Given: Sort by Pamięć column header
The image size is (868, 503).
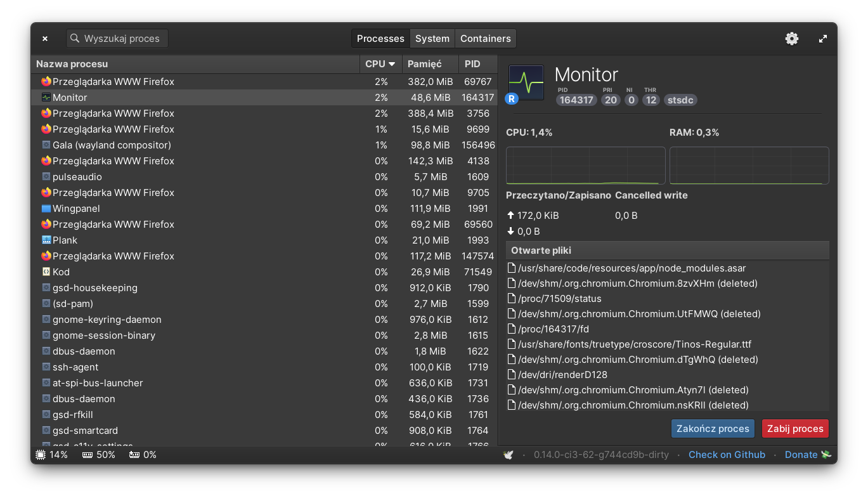Looking at the screenshot, I should (424, 64).
